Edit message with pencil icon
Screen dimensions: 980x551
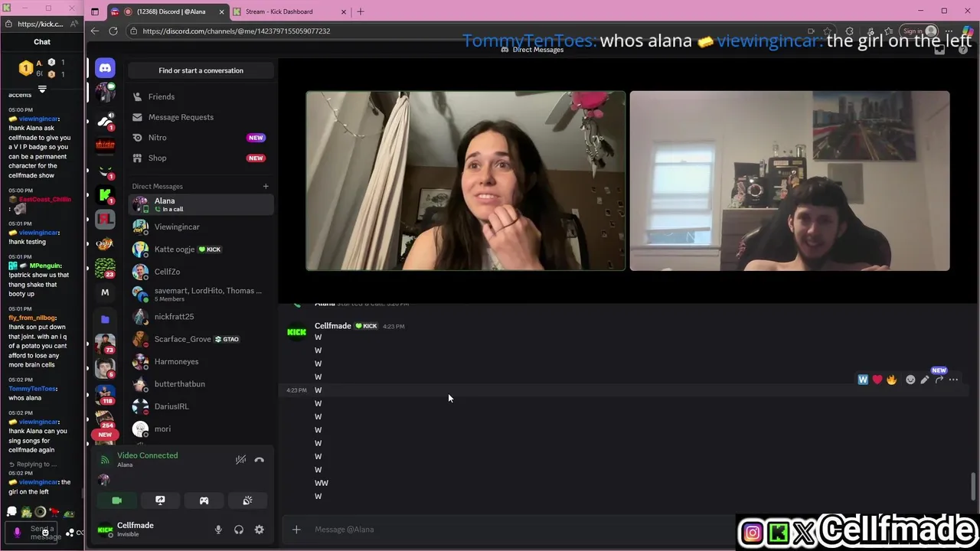coord(925,380)
